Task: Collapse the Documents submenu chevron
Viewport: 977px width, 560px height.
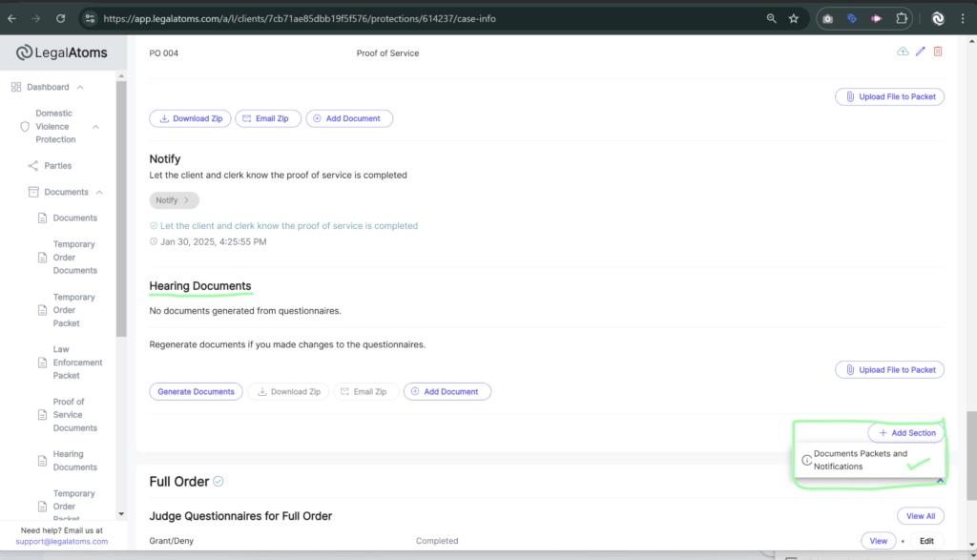Action: click(99, 192)
